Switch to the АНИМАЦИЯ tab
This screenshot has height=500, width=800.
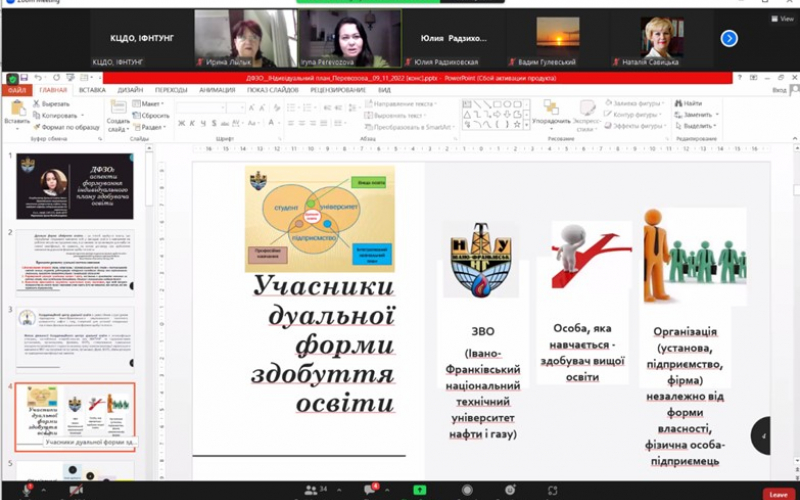[217, 90]
